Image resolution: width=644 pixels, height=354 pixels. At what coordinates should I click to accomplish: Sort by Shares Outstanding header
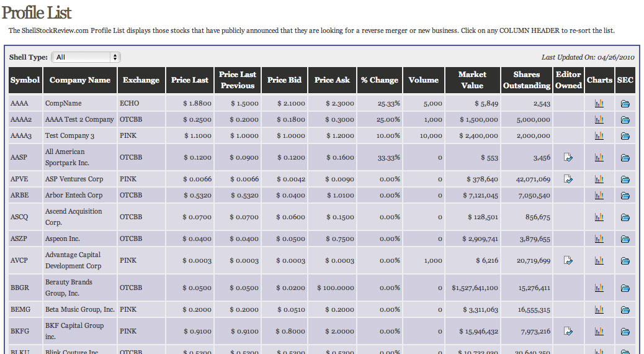[x=527, y=80]
